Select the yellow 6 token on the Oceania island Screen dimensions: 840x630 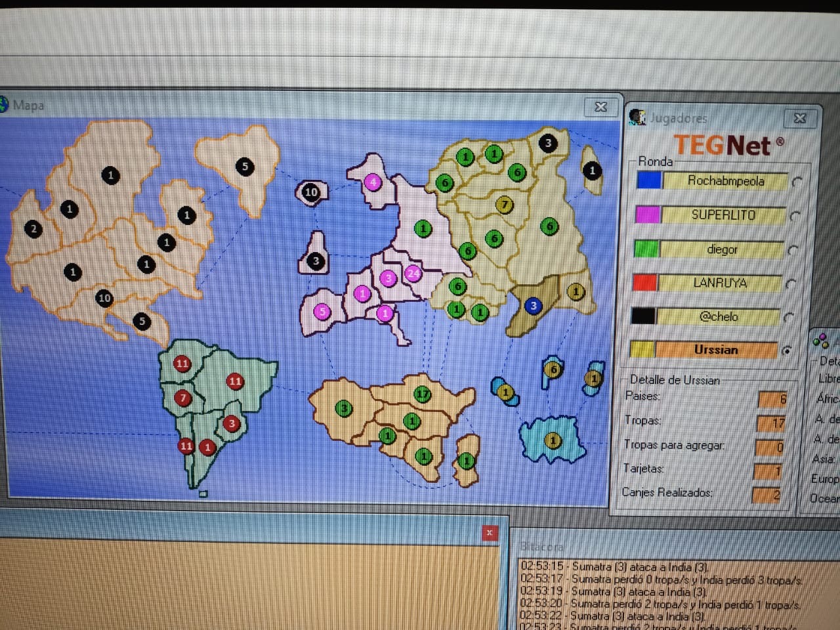[553, 369]
